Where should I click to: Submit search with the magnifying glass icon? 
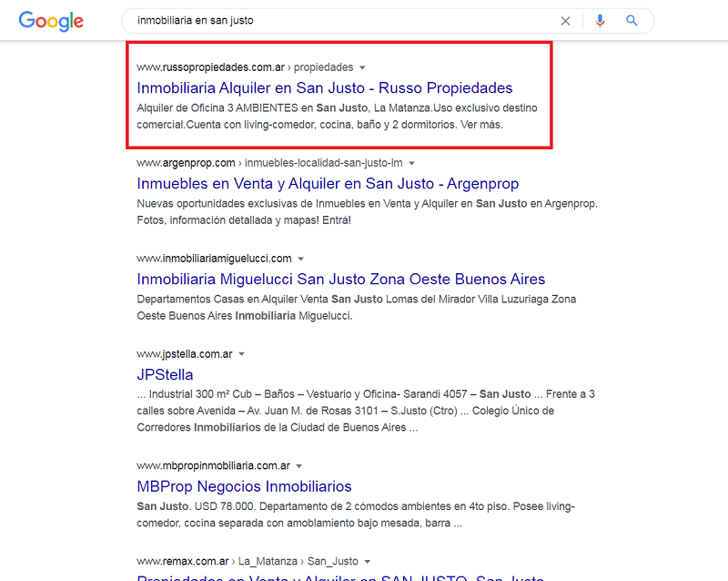pyautogui.click(x=632, y=20)
